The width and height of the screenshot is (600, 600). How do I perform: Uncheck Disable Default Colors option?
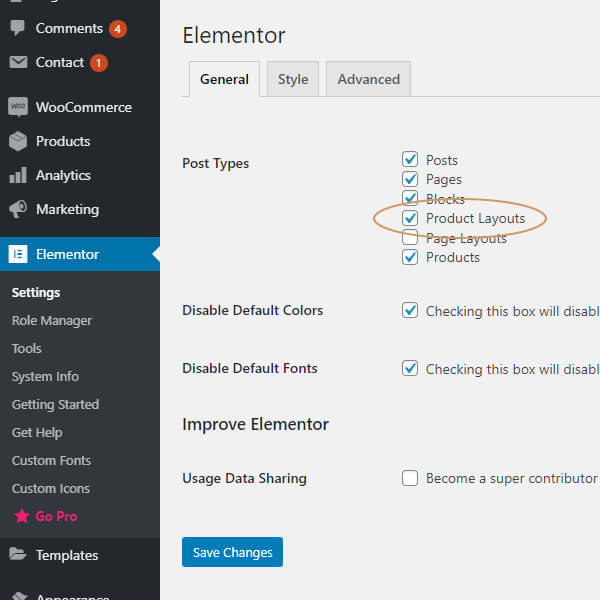[x=410, y=310]
